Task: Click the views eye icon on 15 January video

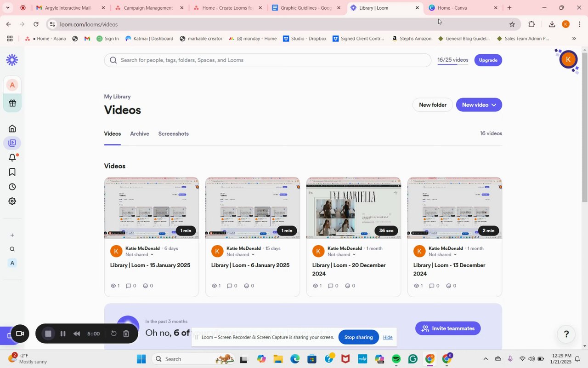Action: coord(113,286)
